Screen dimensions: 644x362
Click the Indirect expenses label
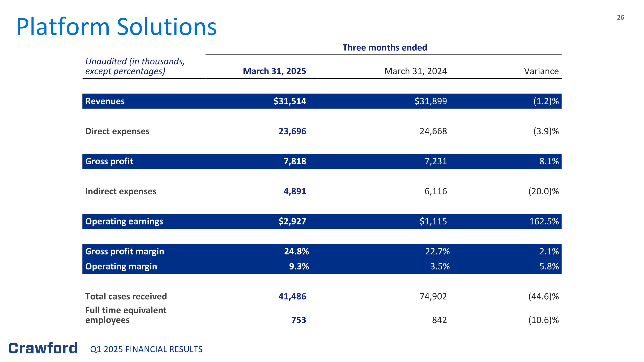coord(121,191)
